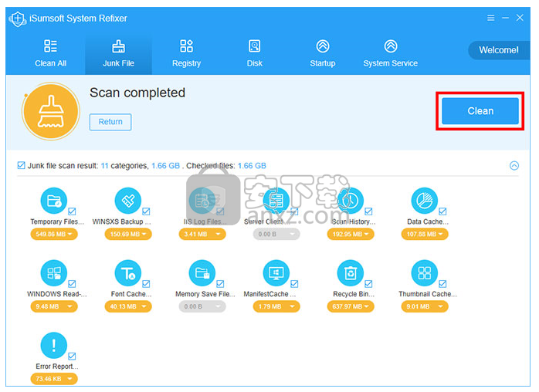Switch to the Junk File tab
Image resolution: width=539 pixels, height=392 pixels.
[x=118, y=53]
